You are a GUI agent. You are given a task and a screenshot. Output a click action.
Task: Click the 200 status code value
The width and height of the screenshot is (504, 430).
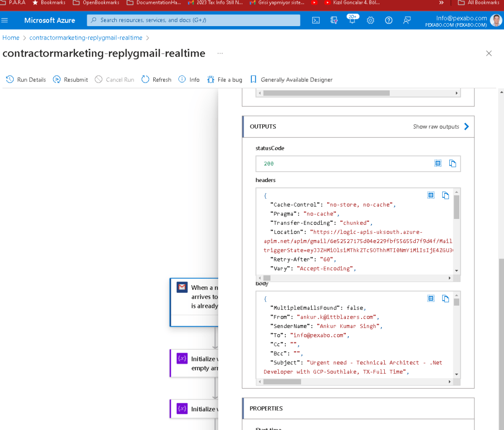(269, 164)
